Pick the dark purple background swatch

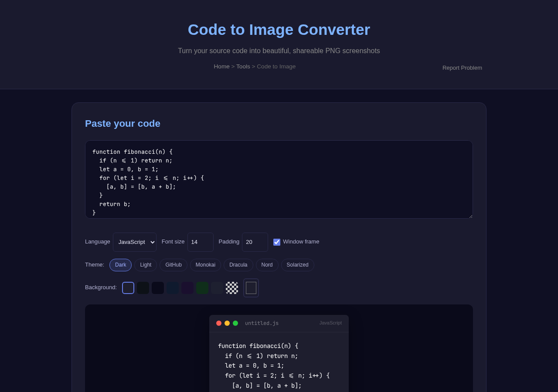coord(187,288)
